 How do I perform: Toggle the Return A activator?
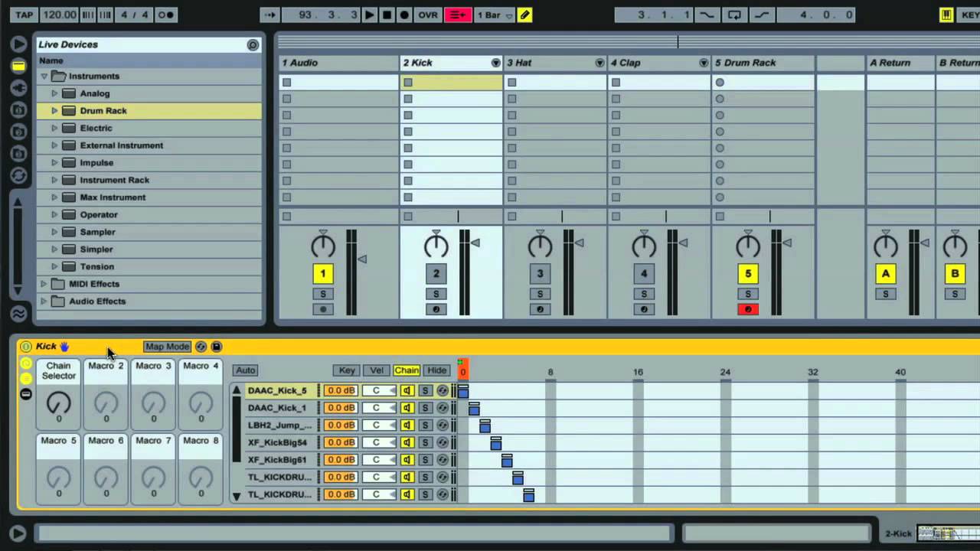coord(886,273)
